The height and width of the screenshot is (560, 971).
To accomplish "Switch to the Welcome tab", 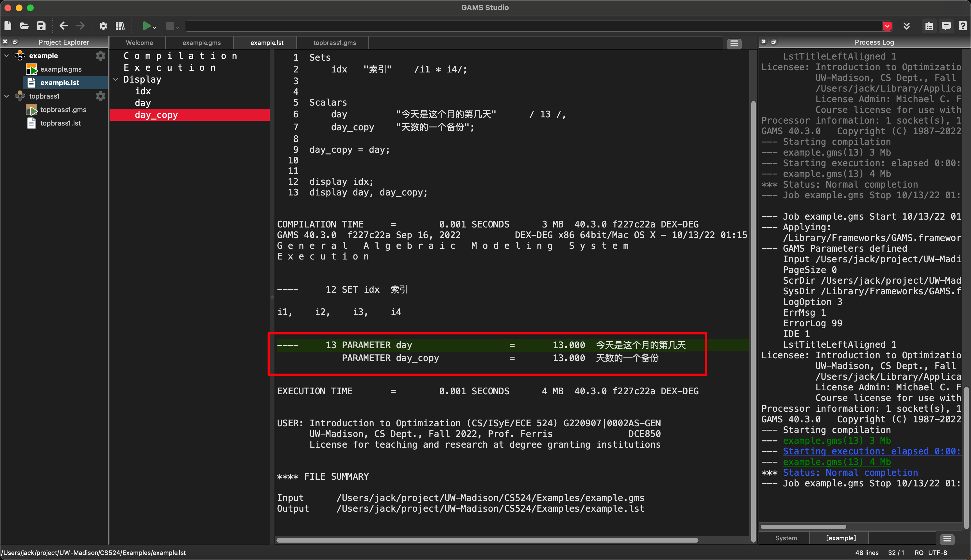I will (x=139, y=43).
